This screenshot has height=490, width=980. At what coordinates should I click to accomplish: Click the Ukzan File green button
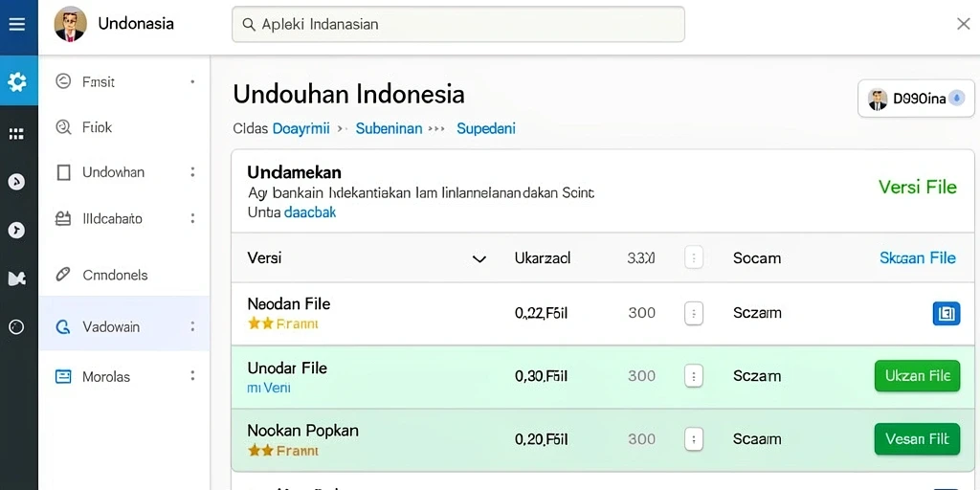point(917,375)
